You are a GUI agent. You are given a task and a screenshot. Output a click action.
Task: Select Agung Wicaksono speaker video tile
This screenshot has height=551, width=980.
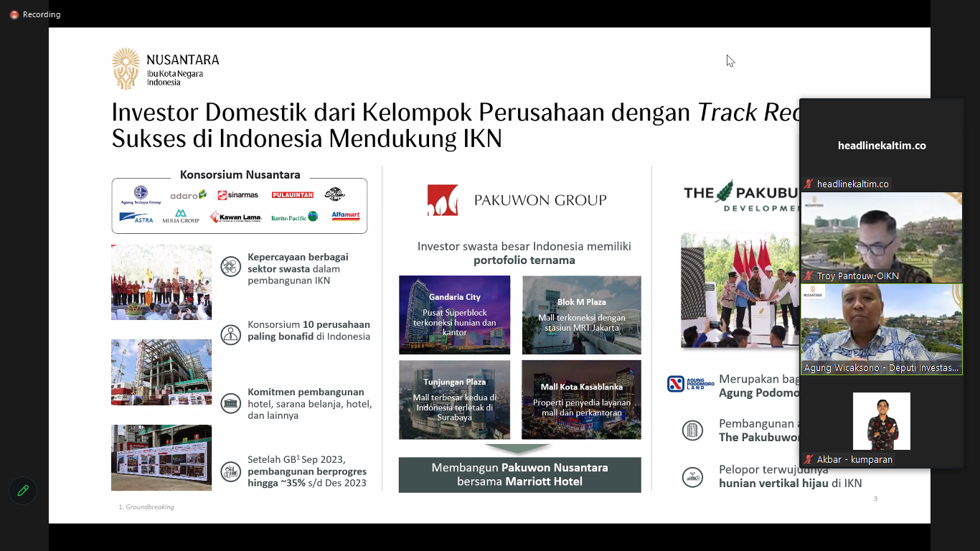[881, 329]
